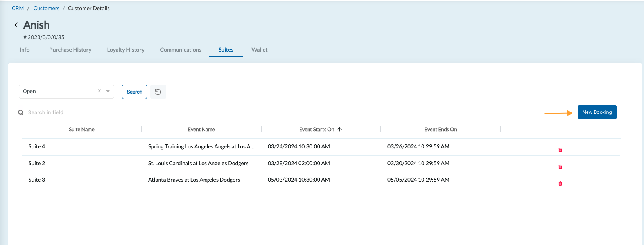Screen dimensions: 644x245
Task: Create a New Booking
Action: tap(597, 112)
